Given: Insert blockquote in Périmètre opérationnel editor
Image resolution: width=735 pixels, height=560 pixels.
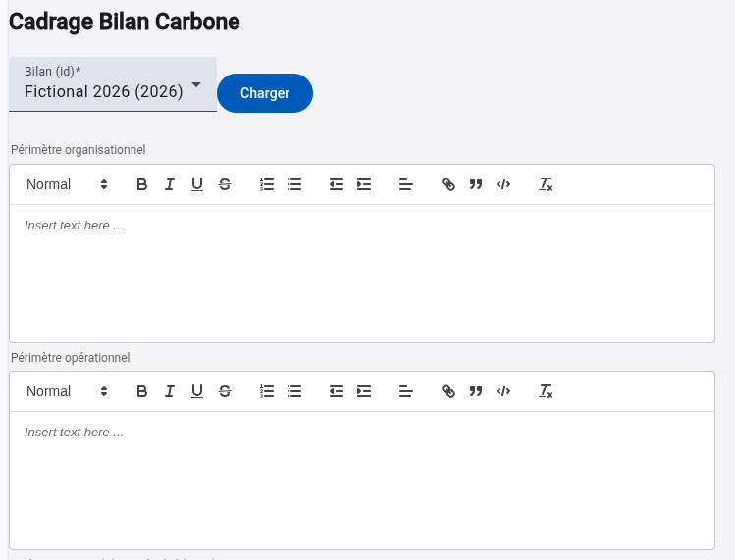Looking at the screenshot, I should coord(476,391).
